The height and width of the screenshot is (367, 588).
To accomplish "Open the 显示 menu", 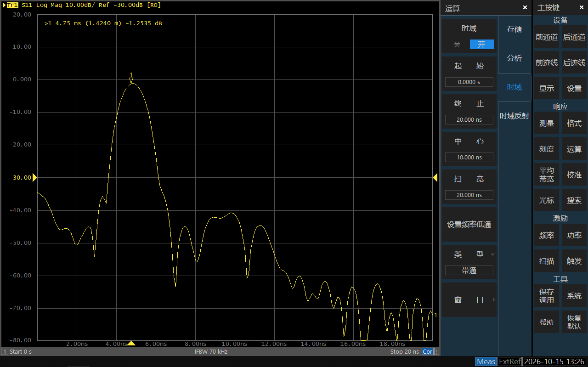I will [x=547, y=89].
